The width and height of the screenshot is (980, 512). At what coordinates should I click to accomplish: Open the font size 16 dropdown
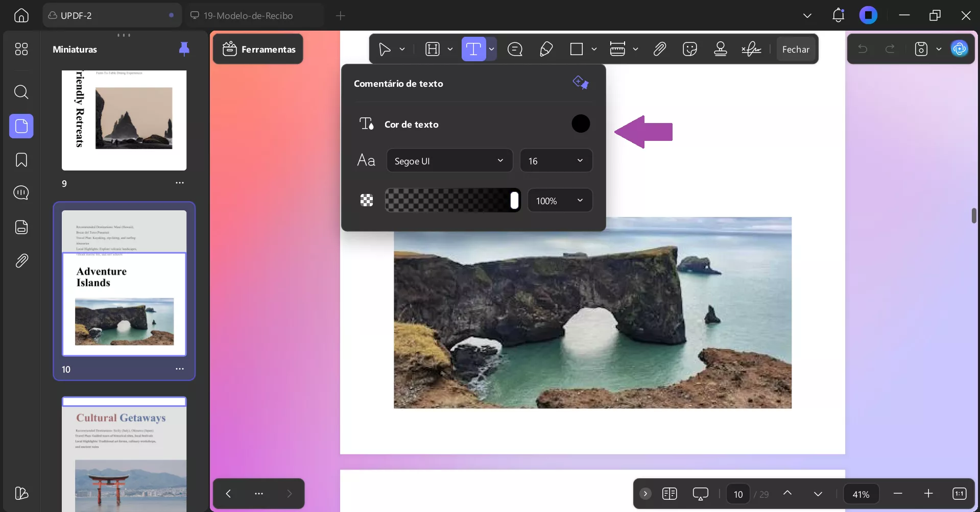pos(556,161)
